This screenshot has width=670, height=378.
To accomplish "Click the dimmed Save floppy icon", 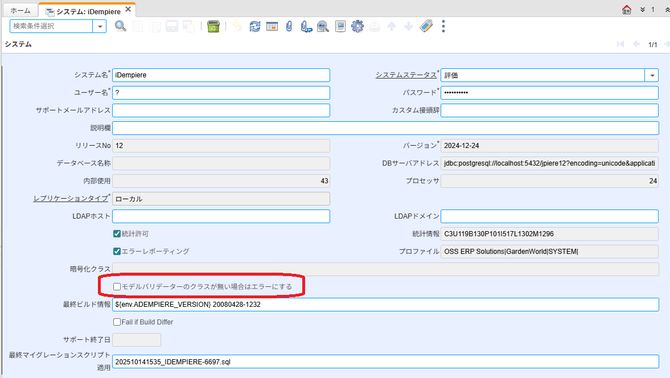I will point(172,26).
